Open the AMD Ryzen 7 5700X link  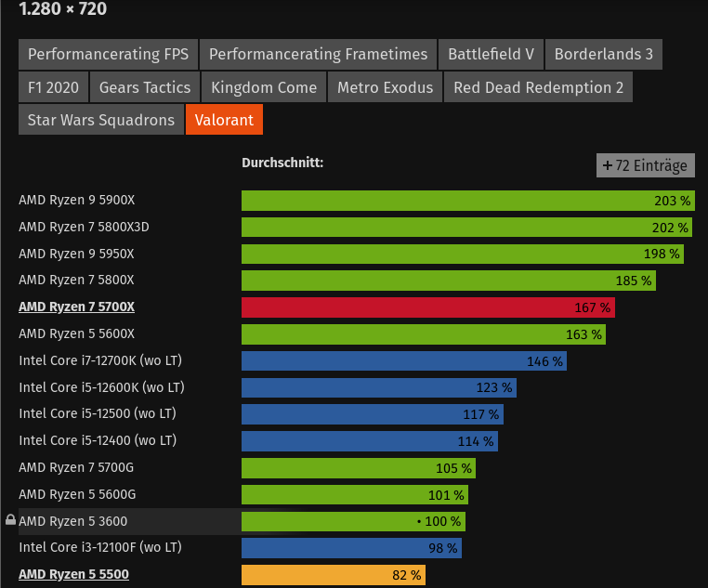[77, 307]
